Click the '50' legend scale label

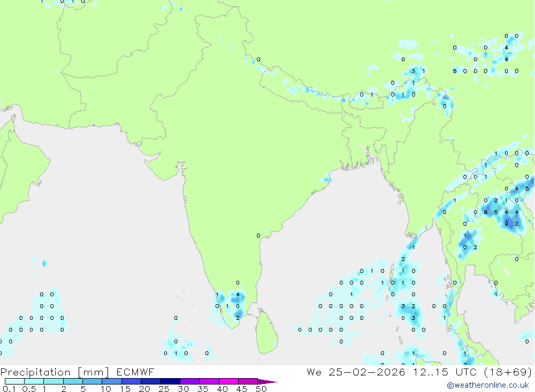click(x=262, y=389)
